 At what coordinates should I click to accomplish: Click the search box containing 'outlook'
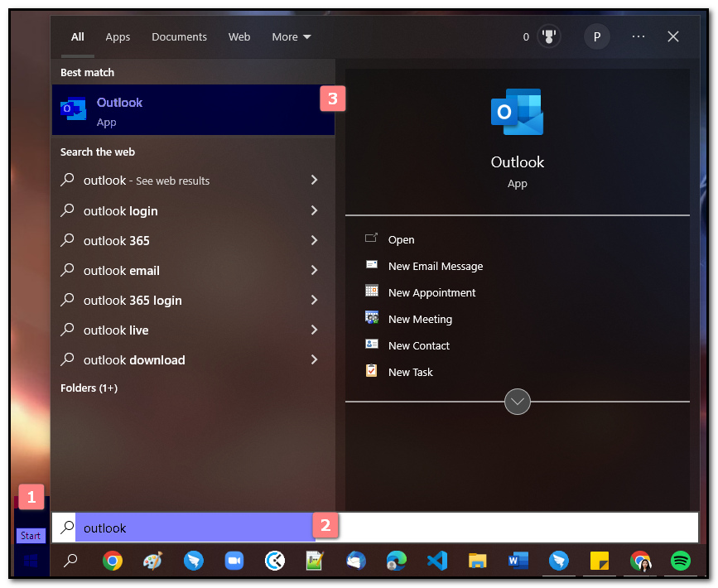[375, 528]
